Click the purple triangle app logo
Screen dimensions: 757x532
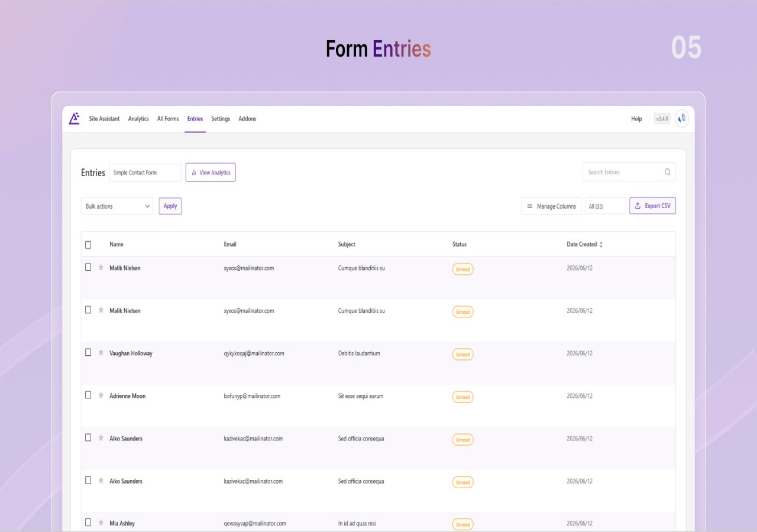click(x=74, y=119)
